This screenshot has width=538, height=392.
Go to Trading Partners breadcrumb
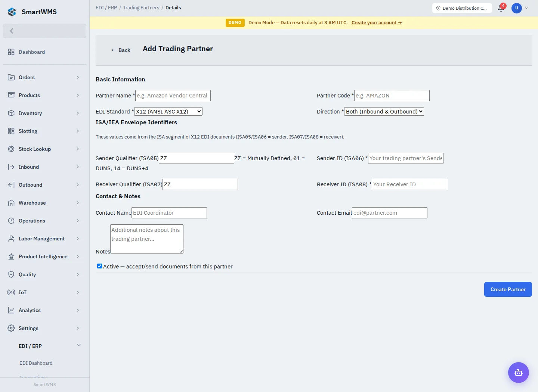pyautogui.click(x=141, y=7)
